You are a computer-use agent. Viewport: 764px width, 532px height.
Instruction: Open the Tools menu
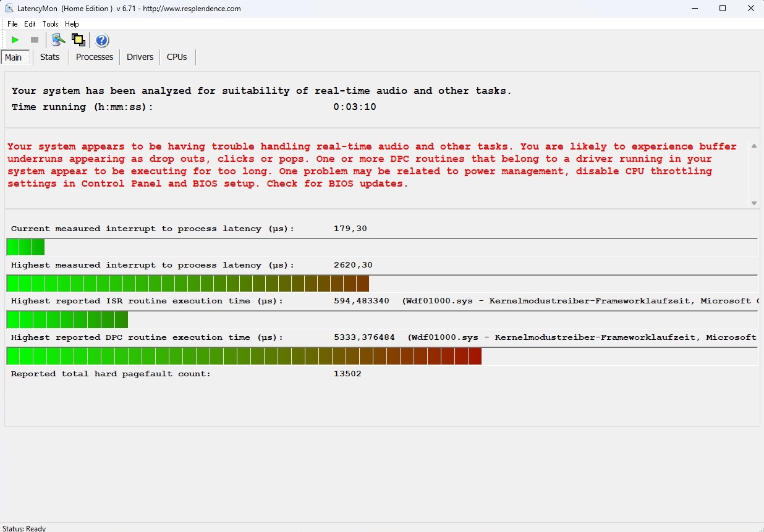point(50,24)
